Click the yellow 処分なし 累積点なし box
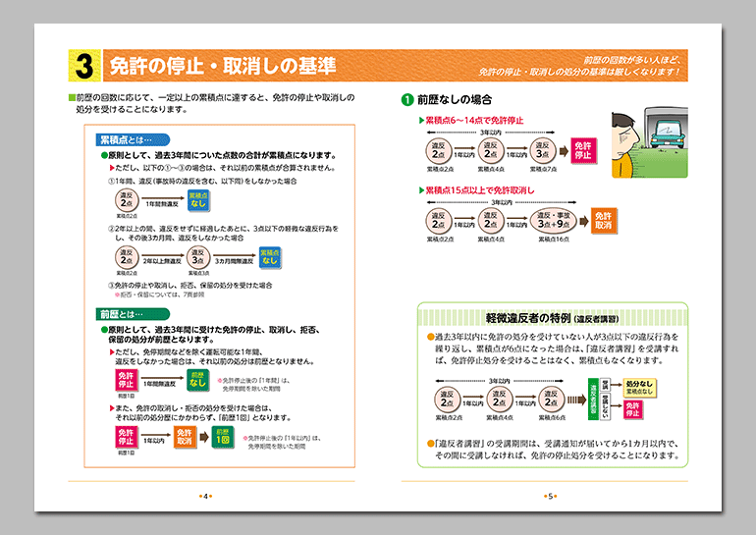This screenshot has height=535, width=756. point(640,388)
